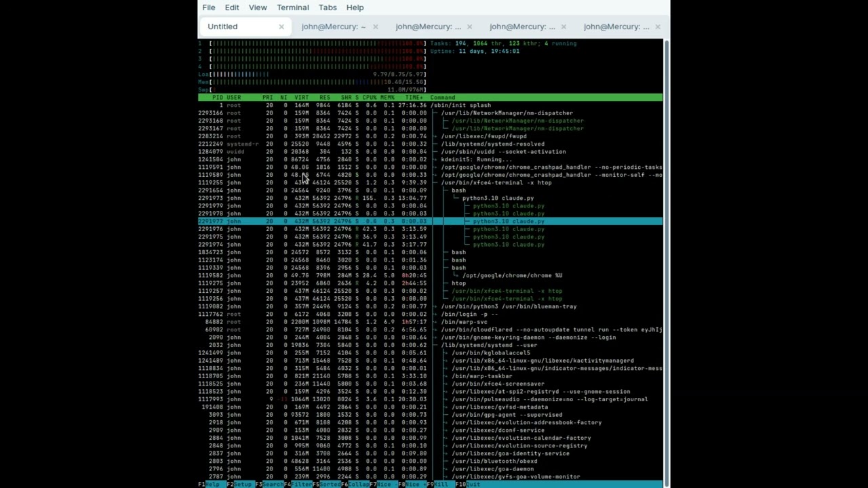Select the /usr/lib/bluetooth/obexd row

point(430,461)
